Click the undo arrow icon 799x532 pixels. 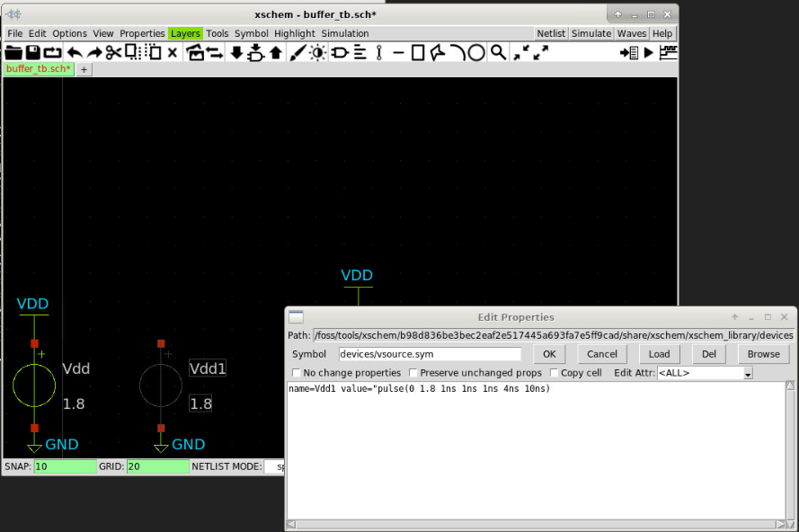[x=75, y=52]
